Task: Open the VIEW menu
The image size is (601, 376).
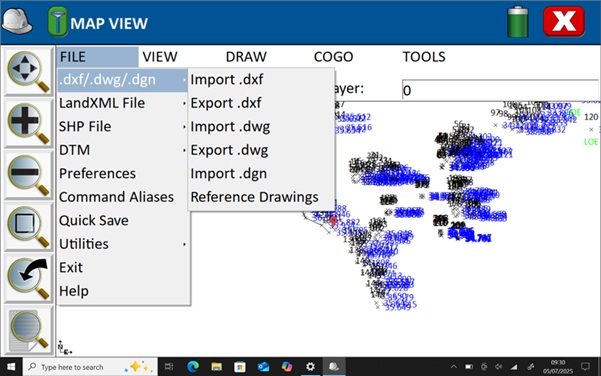Action: pos(160,57)
